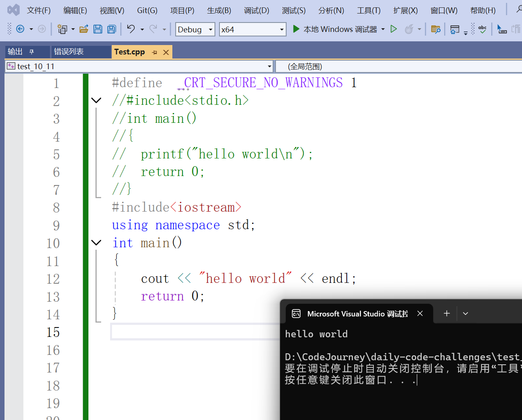Switch to the 输出 tab
This screenshot has height=420, width=522.
tap(15, 52)
